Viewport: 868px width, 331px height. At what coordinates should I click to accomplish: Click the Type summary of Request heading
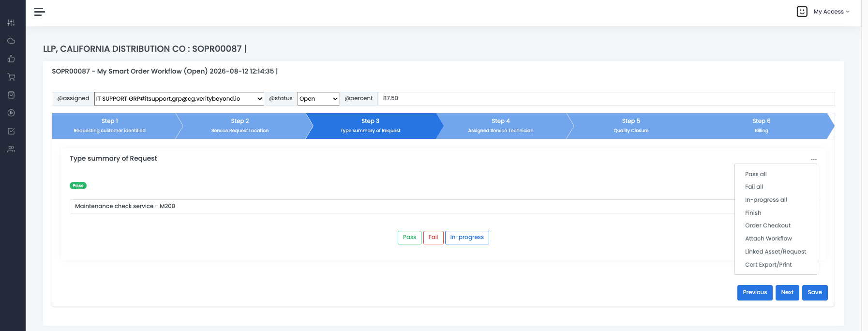tap(113, 159)
